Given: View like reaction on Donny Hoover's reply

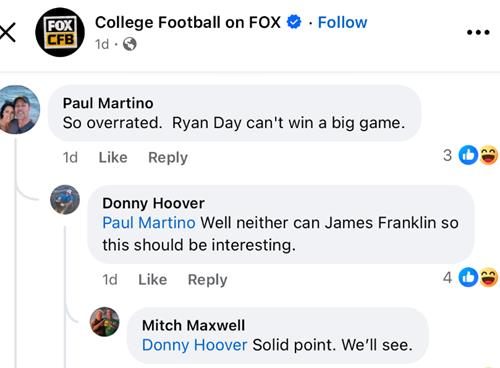Looking at the screenshot, I should 468,277.
